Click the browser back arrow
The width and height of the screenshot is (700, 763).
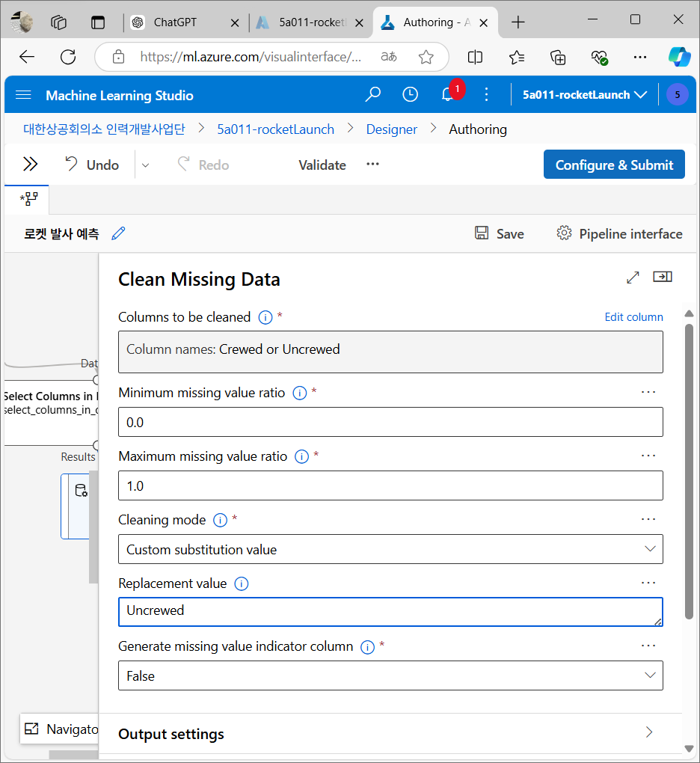[27, 57]
